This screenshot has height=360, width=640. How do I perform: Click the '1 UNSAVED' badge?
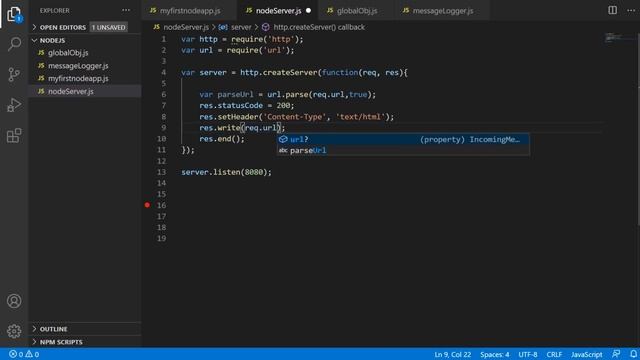[109, 27]
